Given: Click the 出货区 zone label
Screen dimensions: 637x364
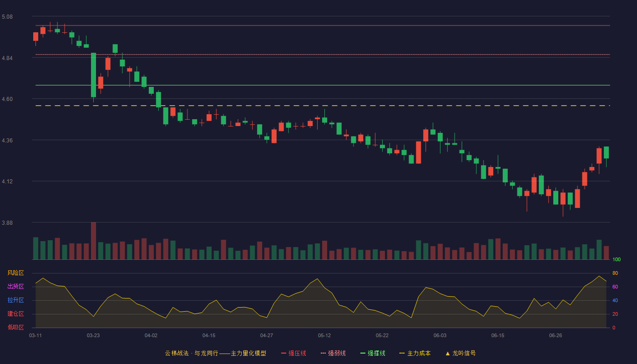Looking at the screenshot, I should (x=16, y=287).
